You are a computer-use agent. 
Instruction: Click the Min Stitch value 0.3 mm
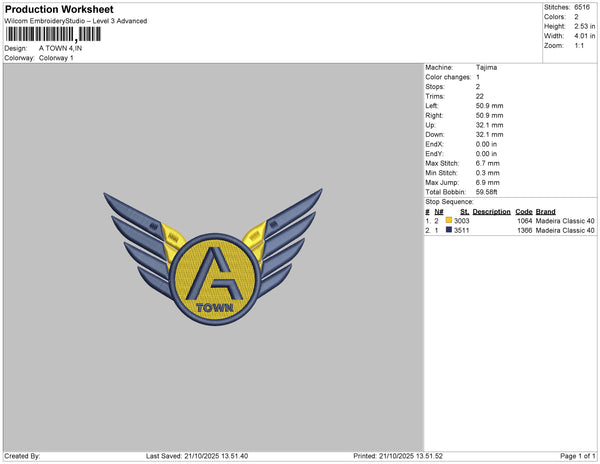coord(488,173)
